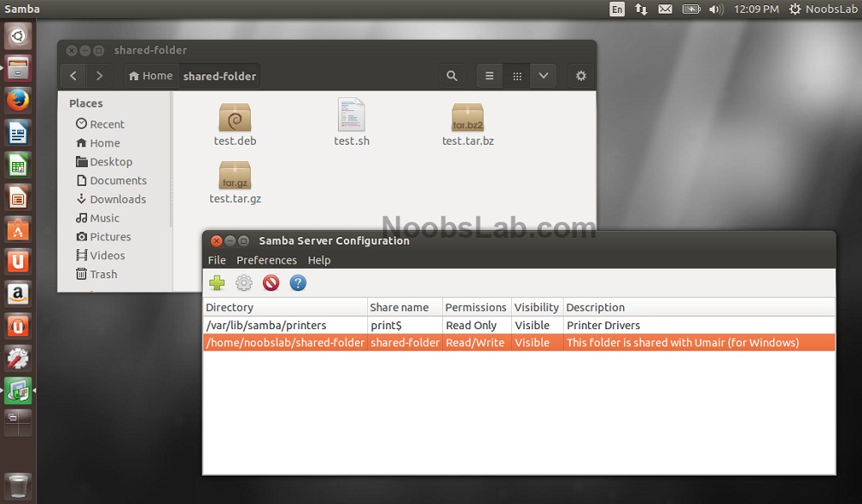Image resolution: width=862 pixels, height=504 pixels.
Task: Launch LibreOffice Impress from the launcher
Action: coord(18,198)
